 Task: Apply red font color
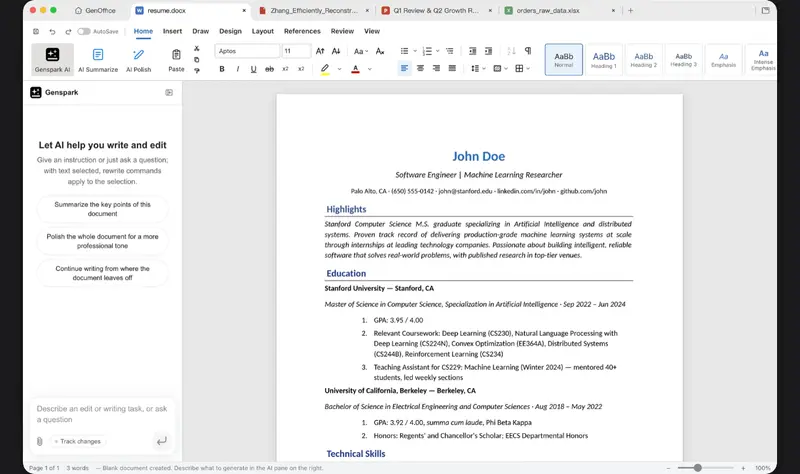356,68
